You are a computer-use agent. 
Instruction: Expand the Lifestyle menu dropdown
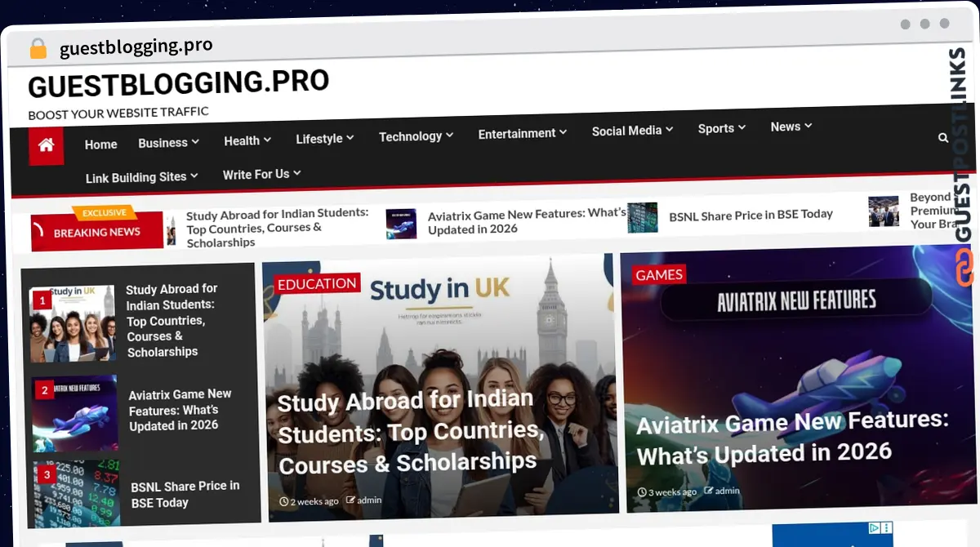pyautogui.click(x=325, y=138)
